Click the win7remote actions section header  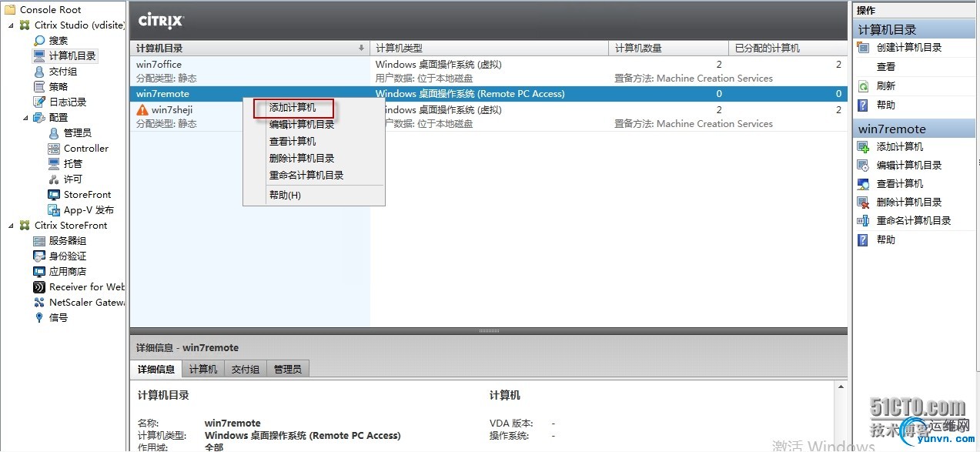tap(914, 129)
